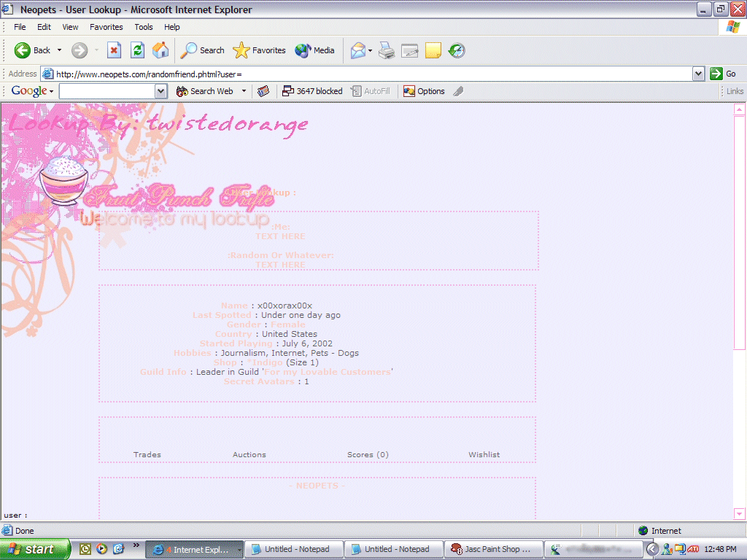Click the AutoFill button on the Google toolbar
Viewport: 747px width, 560px height.
click(x=371, y=91)
